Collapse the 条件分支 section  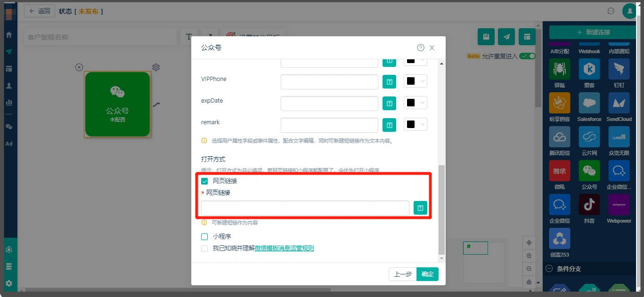point(549,269)
